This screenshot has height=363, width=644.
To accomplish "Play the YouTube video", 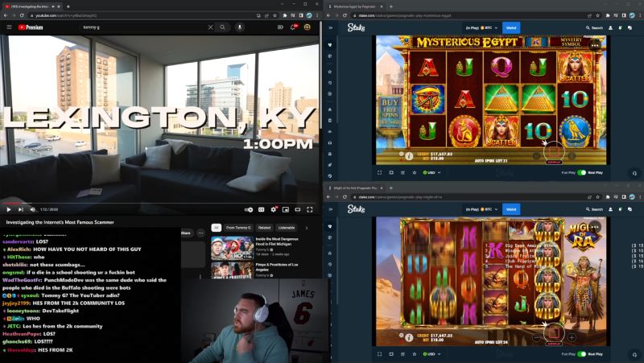I will [x=9, y=209].
